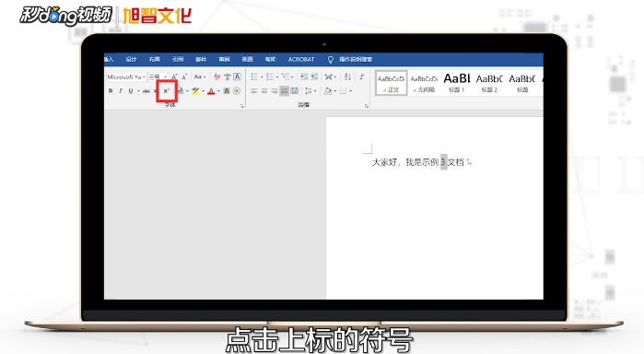The image size is (644, 354).
Task: Click the text 大家好 in the document
Action: [x=384, y=162]
